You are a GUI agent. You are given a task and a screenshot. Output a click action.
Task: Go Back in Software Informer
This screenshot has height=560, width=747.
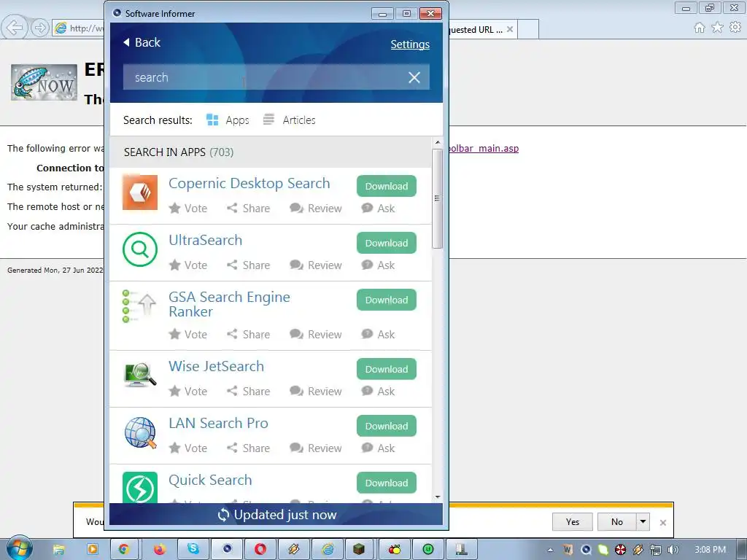point(142,42)
